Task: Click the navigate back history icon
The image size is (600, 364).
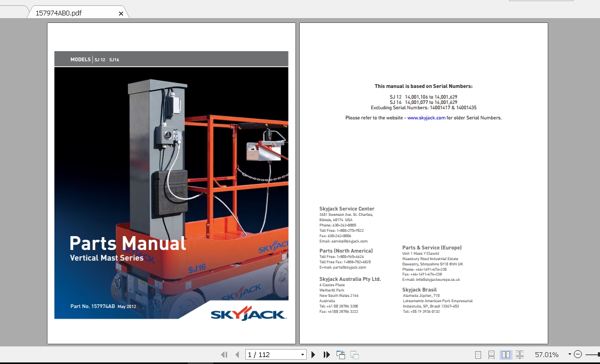Action: (340, 354)
